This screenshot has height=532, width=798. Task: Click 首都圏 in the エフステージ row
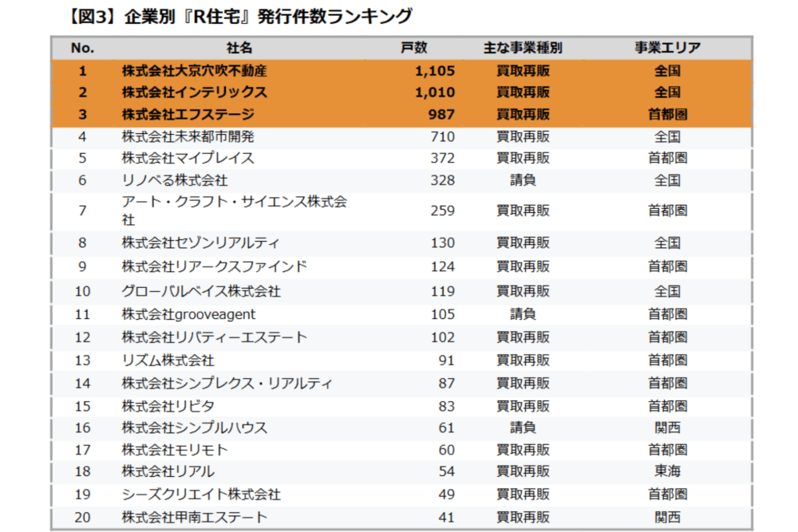(667, 114)
